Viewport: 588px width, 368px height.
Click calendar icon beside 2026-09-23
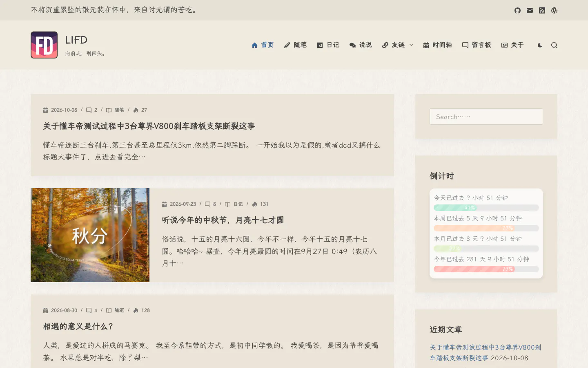pos(165,204)
